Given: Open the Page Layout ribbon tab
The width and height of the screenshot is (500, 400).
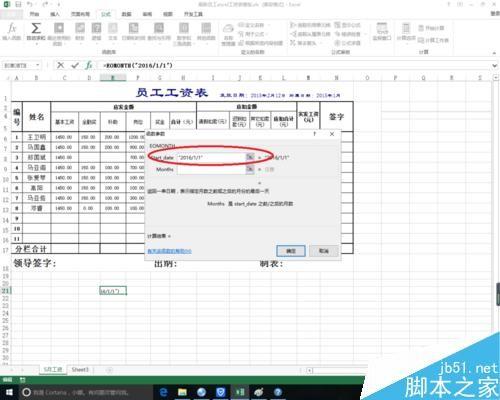Looking at the screenshot, I should [x=80, y=14].
